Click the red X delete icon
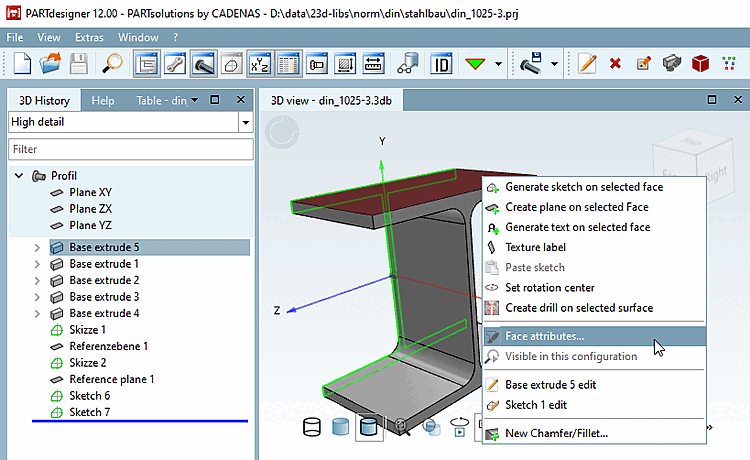750x460 pixels. coord(615,63)
